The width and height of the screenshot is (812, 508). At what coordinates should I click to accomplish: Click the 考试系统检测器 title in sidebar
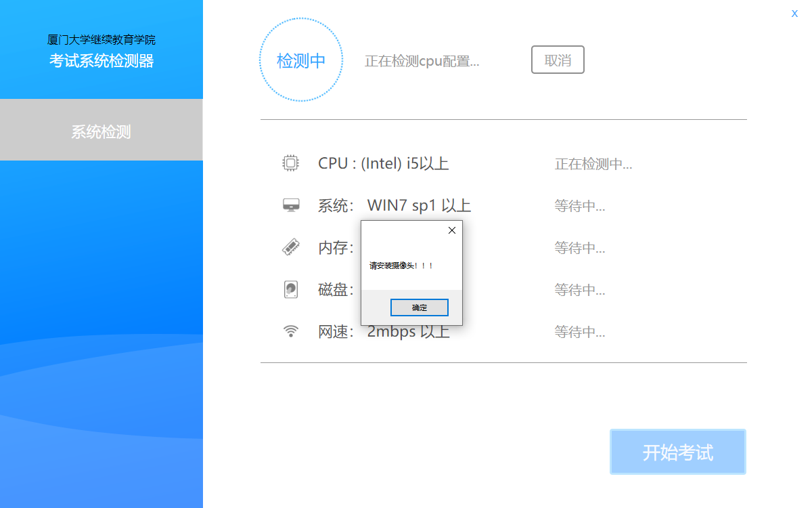click(101, 61)
